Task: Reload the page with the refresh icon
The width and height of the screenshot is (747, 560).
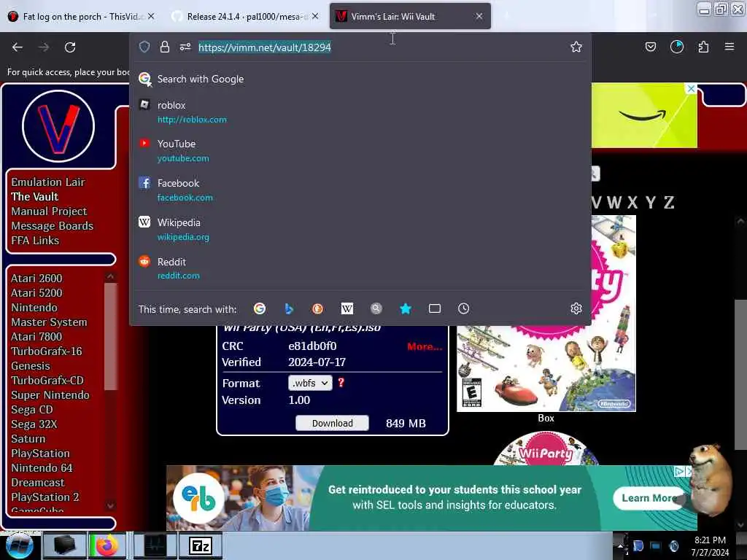Action: [70, 47]
